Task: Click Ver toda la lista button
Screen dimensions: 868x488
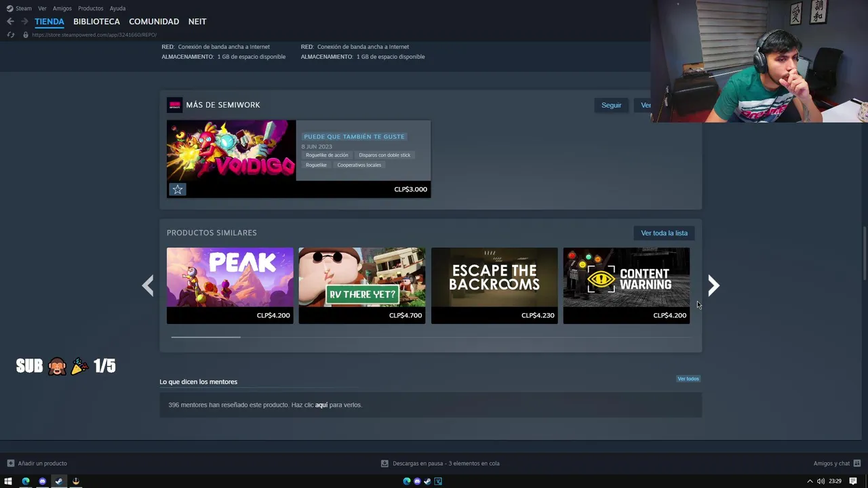Action: point(664,233)
